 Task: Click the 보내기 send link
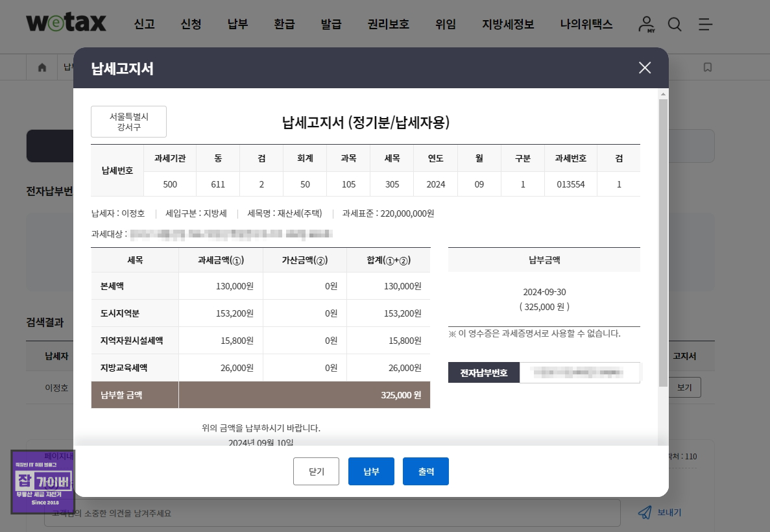click(669, 513)
